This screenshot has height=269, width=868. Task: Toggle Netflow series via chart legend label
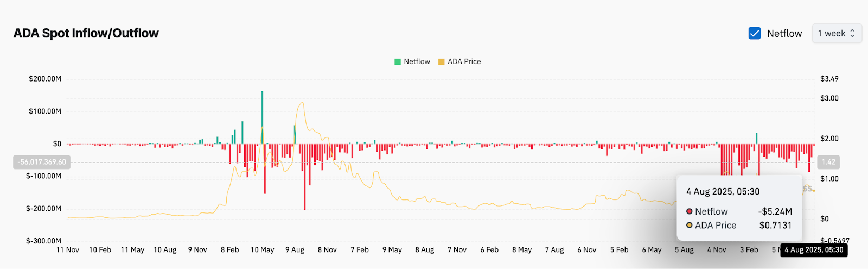(417, 62)
